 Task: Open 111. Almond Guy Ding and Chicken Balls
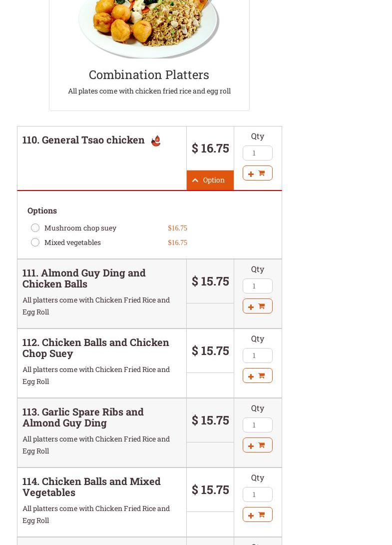[84, 278]
